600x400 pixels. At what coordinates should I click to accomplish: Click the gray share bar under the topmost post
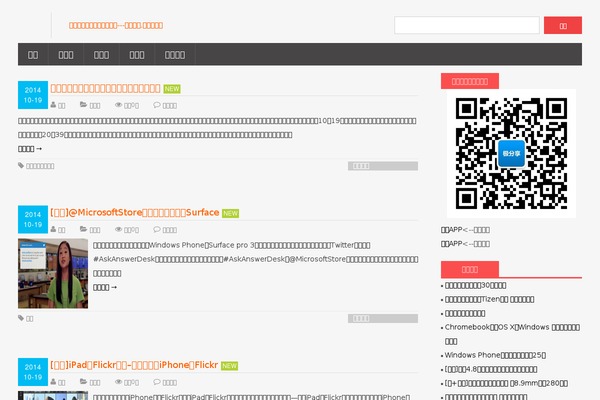click(383, 166)
